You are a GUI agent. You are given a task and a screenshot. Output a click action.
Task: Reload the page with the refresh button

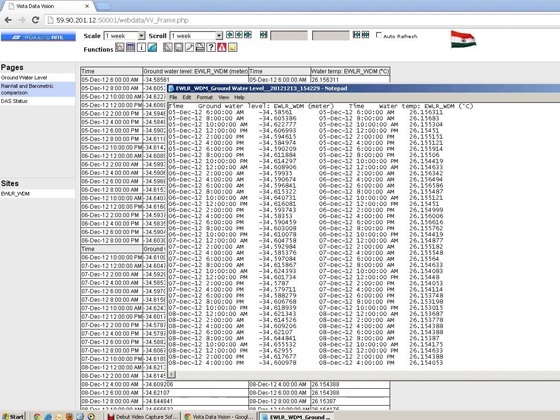coord(35,20)
